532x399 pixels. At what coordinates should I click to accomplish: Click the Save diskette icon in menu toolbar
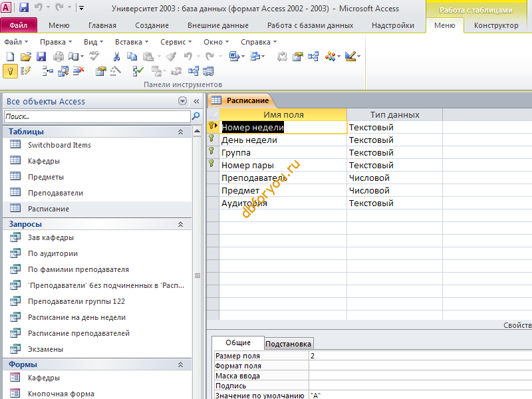point(41,57)
